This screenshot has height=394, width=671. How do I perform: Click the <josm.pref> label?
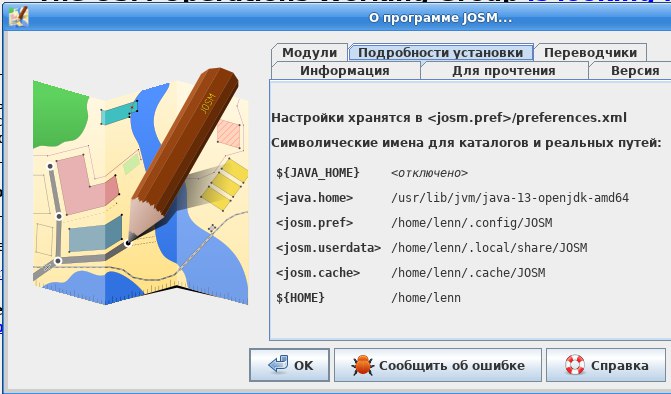315,223
